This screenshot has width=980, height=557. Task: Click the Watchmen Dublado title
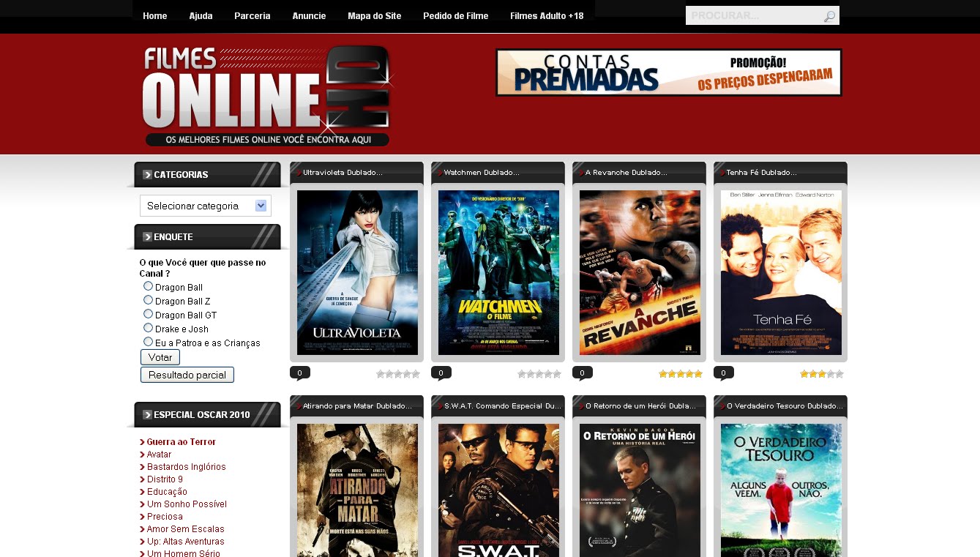tap(482, 173)
